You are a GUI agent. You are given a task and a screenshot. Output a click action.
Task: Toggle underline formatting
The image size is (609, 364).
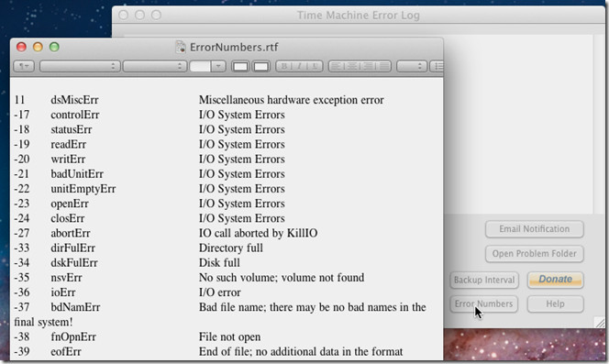pyautogui.click(x=315, y=66)
